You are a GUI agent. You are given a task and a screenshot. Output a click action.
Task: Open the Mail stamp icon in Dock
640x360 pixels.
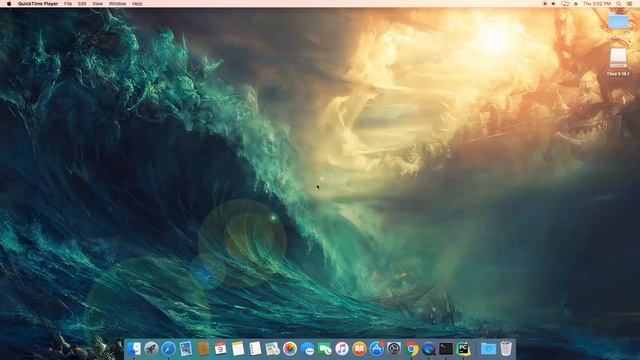point(186,349)
